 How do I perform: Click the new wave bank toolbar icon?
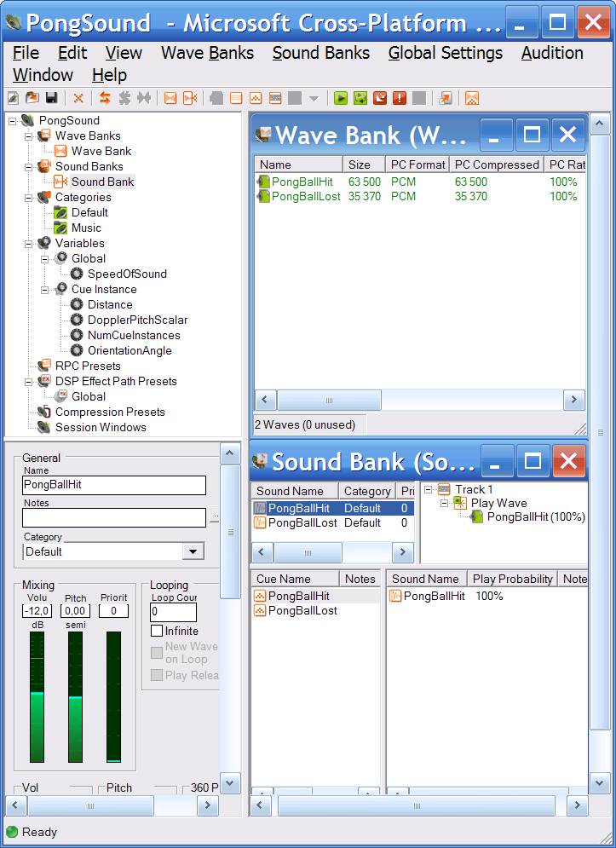click(x=170, y=98)
